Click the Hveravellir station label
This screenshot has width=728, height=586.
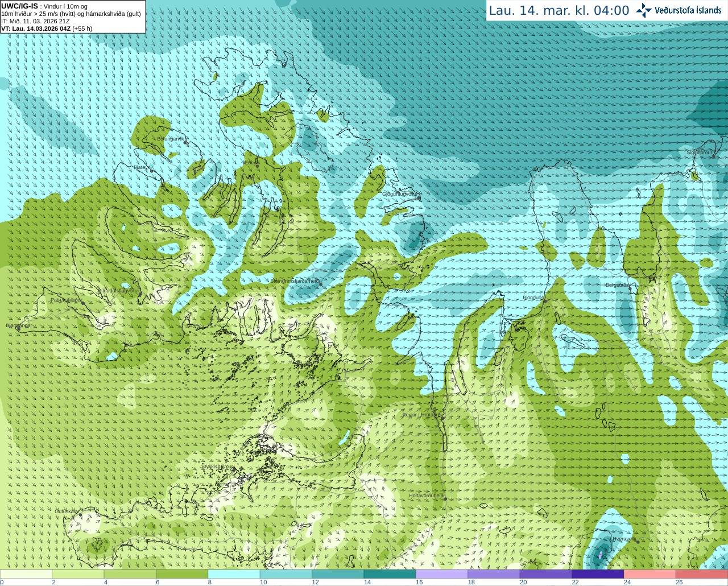tap(624, 539)
